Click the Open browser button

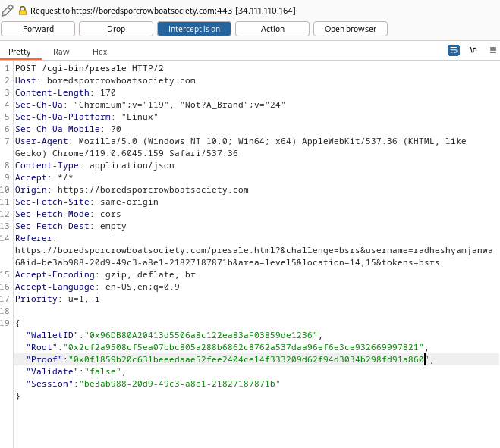pyautogui.click(x=350, y=29)
